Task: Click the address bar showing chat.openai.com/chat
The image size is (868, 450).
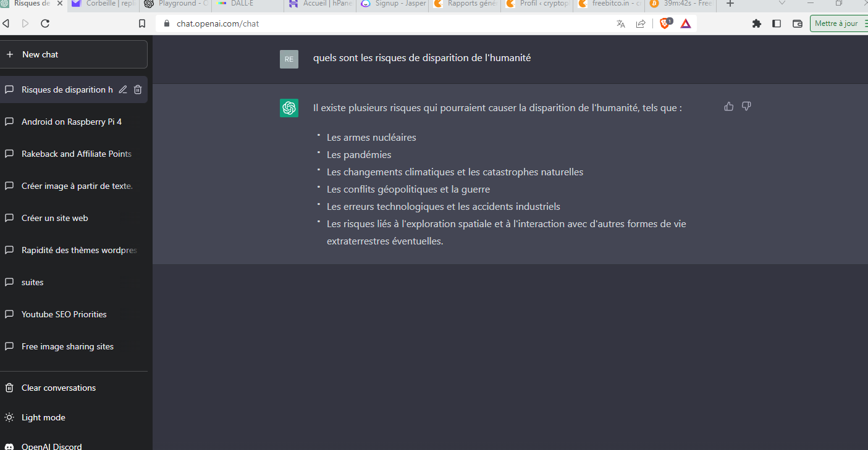Action: point(371,23)
